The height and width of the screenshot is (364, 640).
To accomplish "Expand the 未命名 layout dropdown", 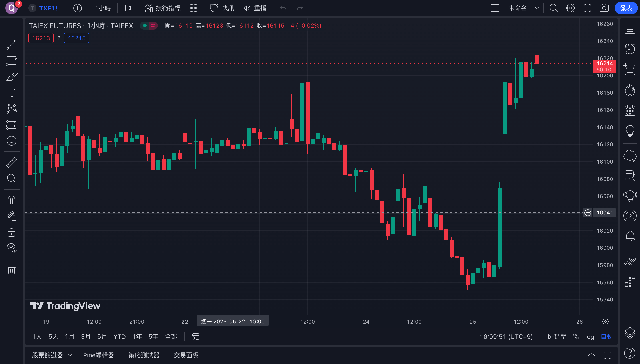I will coord(537,8).
